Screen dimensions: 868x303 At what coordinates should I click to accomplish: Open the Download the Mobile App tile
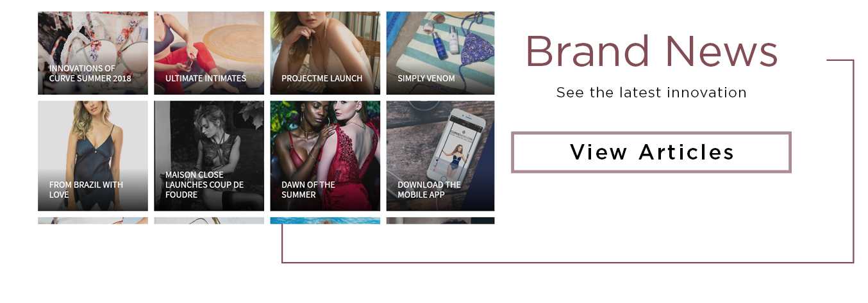coord(440,156)
